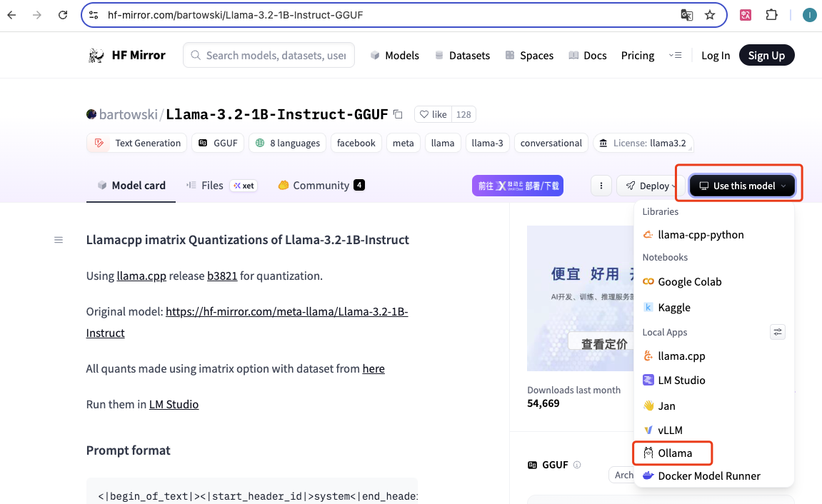Open Local Apps settings icon
This screenshot has height=504, width=822.
tap(778, 332)
